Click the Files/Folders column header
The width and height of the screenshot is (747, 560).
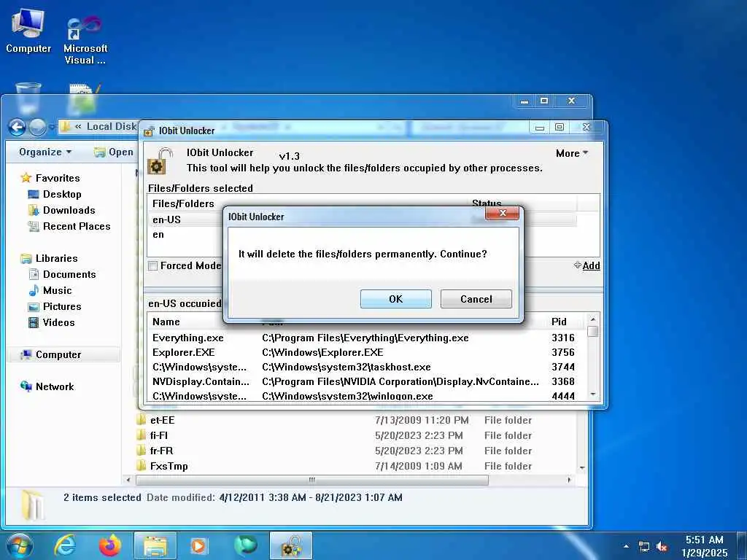point(183,204)
